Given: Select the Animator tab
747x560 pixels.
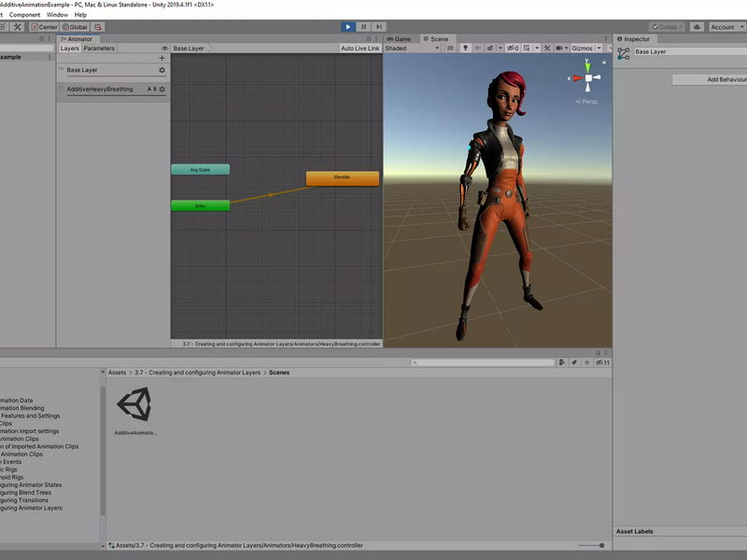Looking at the screenshot, I should pos(78,39).
